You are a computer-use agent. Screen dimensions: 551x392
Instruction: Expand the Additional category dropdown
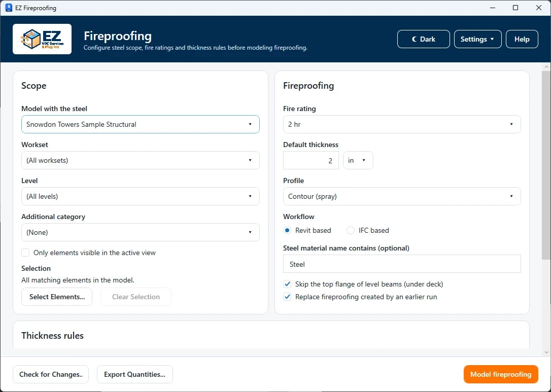tap(141, 232)
